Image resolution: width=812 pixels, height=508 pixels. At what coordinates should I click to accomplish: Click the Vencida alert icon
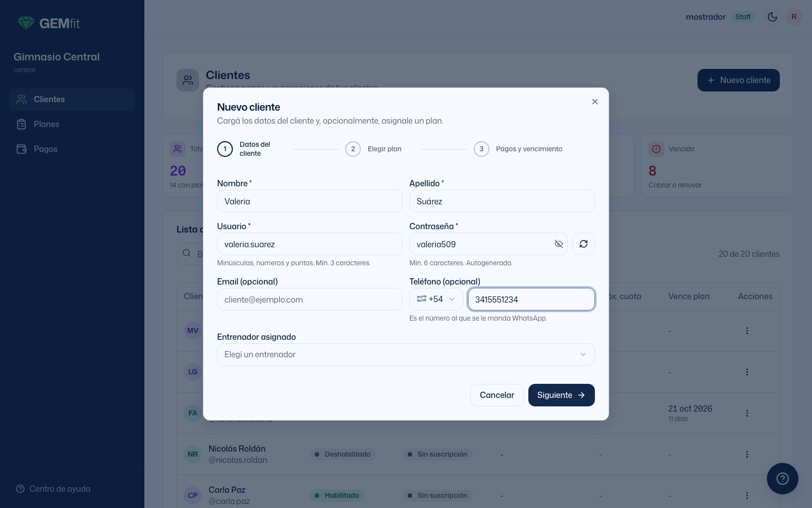tap(656, 149)
